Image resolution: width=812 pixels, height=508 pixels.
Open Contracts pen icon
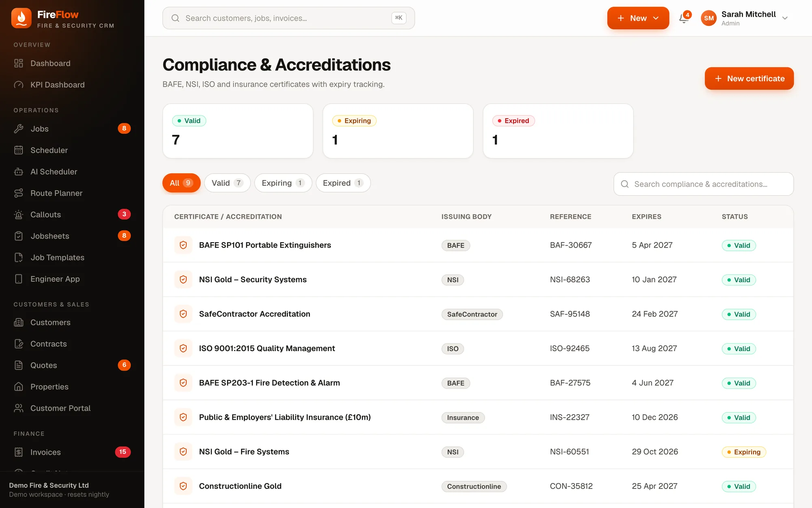click(19, 344)
